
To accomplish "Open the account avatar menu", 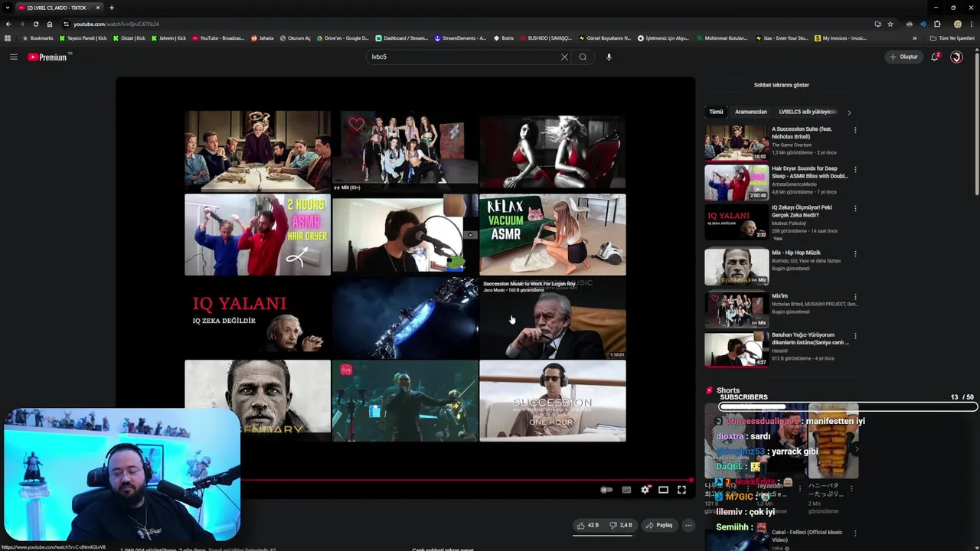I will click(956, 57).
